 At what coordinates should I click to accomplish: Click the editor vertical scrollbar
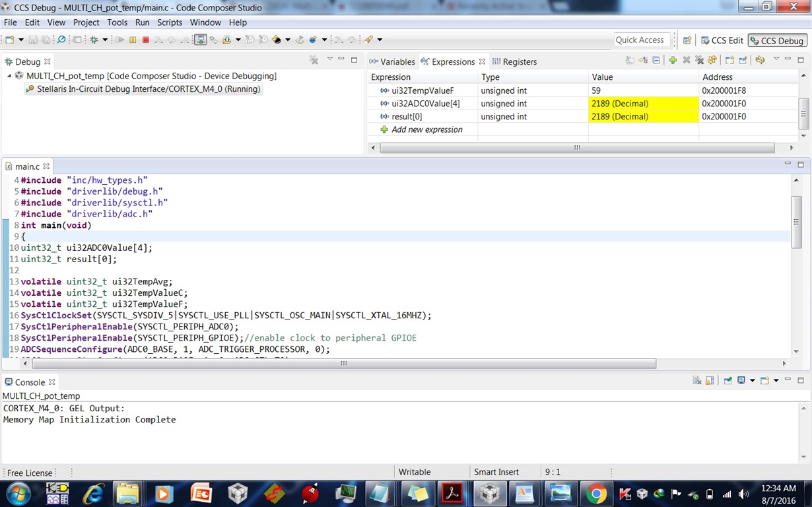point(796,220)
